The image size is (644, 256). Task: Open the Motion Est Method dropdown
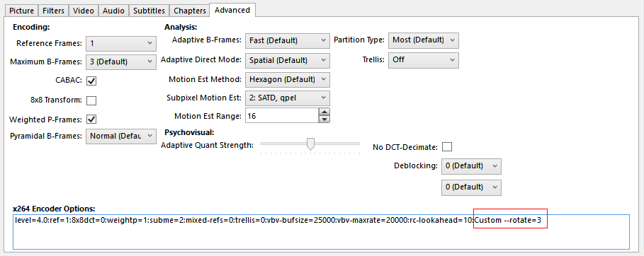(x=288, y=79)
